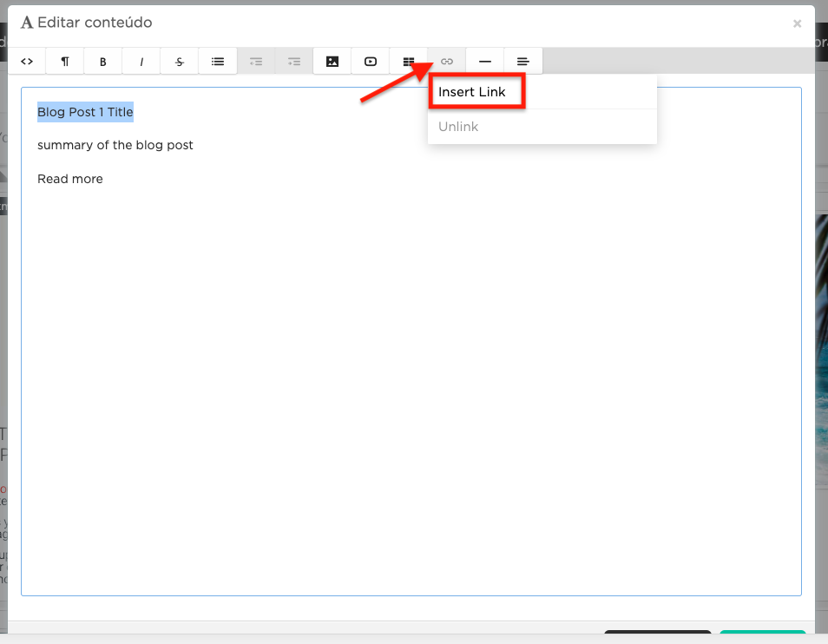Open the chain link icon dropdown
Image resolution: width=828 pixels, height=644 pixels.
click(x=446, y=61)
